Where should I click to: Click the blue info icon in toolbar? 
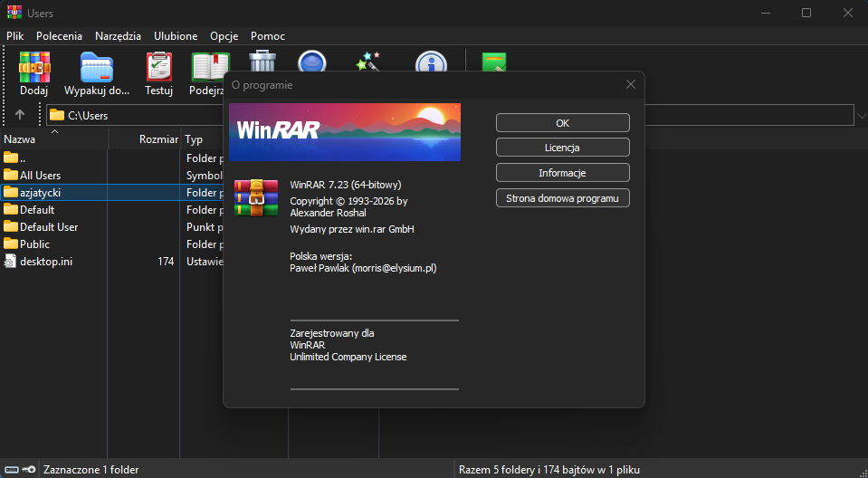pyautogui.click(x=431, y=62)
